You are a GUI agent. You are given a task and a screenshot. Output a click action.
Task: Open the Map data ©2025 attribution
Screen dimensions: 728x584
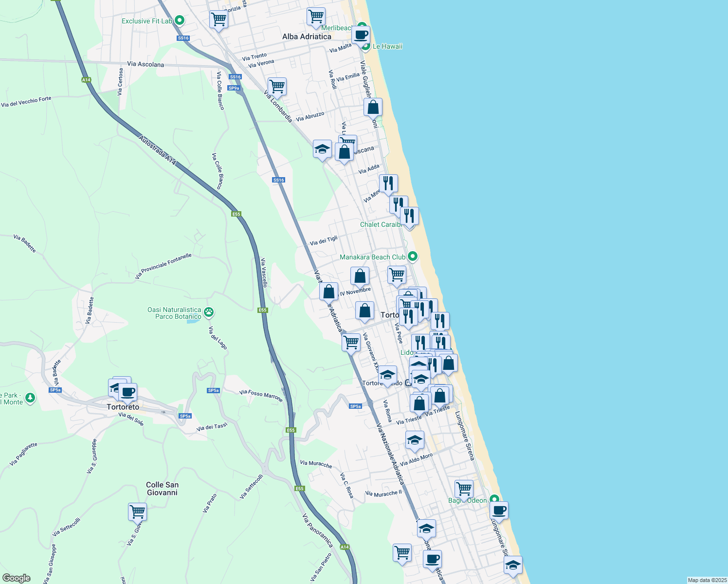coord(706,580)
